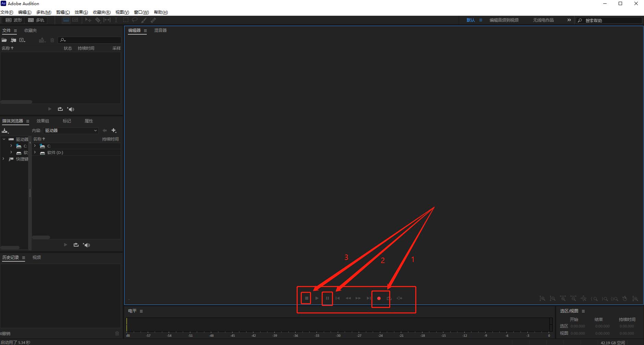Switch to the 波形 waveform editor
This screenshot has width=644, height=345.
point(14,20)
